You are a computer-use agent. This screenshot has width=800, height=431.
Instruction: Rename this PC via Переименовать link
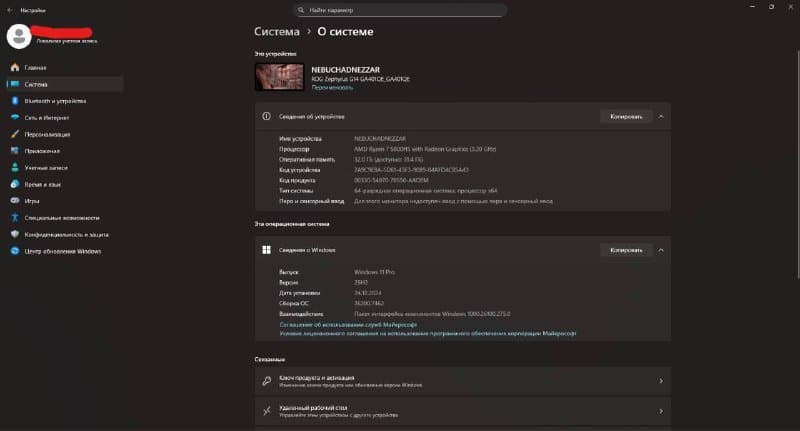pyautogui.click(x=332, y=88)
